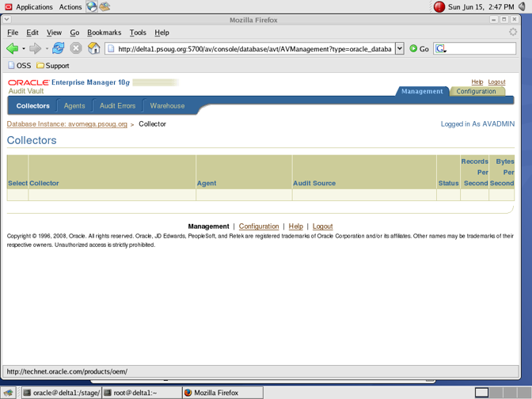Switch to oracle@delta1:/stage/ terminal in taskbar

[x=62, y=393]
